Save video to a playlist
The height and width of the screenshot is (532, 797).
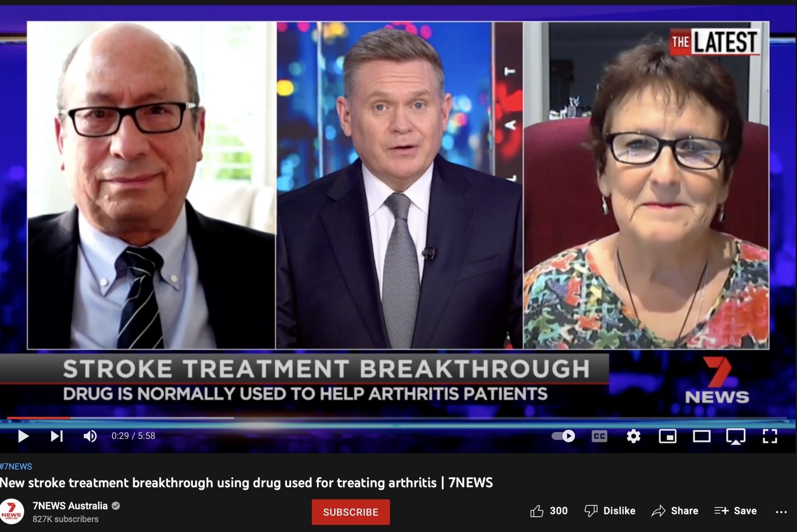tap(735, 511)
